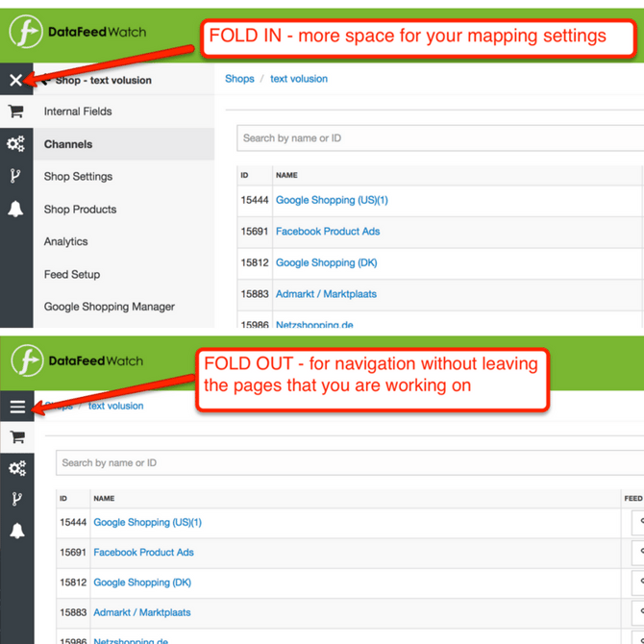Click branch fork icon in top screenshot sidebar
This screenshot has height=644, width=644.
click(15, 176)
